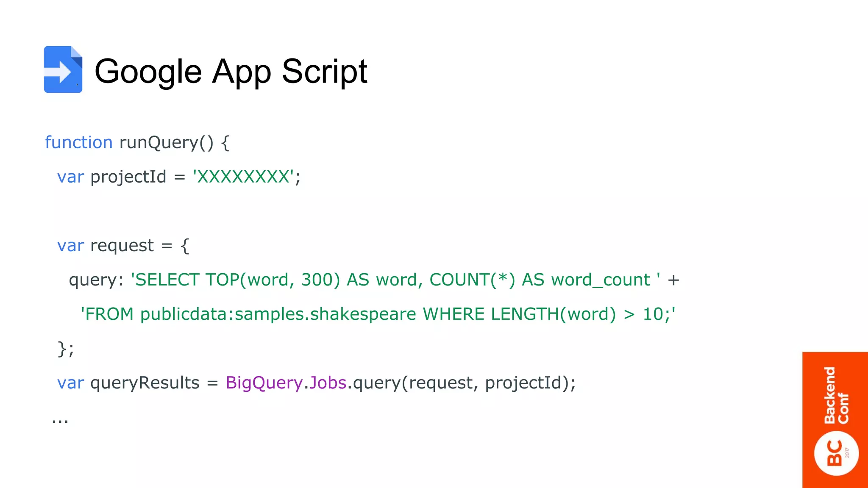
Task: Click the query line starting with 'SELECT TOP(word, 300)'
Action: pyautogui.click(x=374, y=280)
